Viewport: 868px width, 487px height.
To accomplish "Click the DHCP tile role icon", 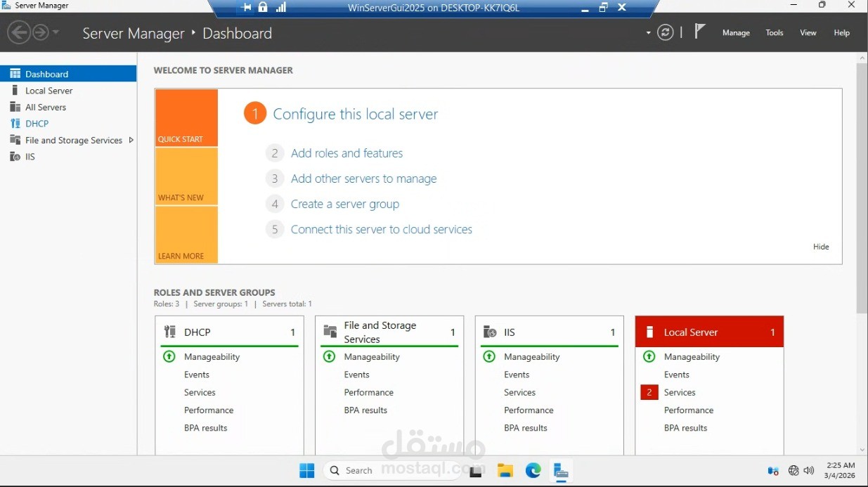I will click(169, 332).
